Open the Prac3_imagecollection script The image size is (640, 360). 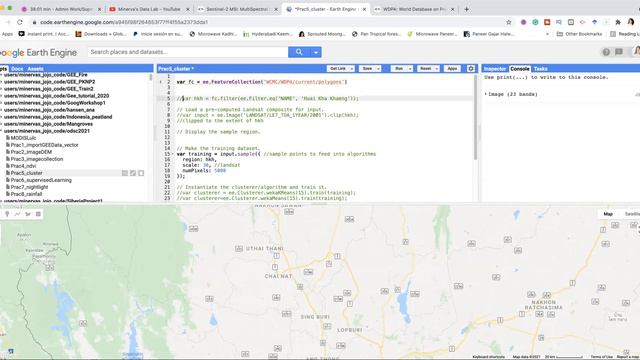pyautogui.click(x=37, y=159)
